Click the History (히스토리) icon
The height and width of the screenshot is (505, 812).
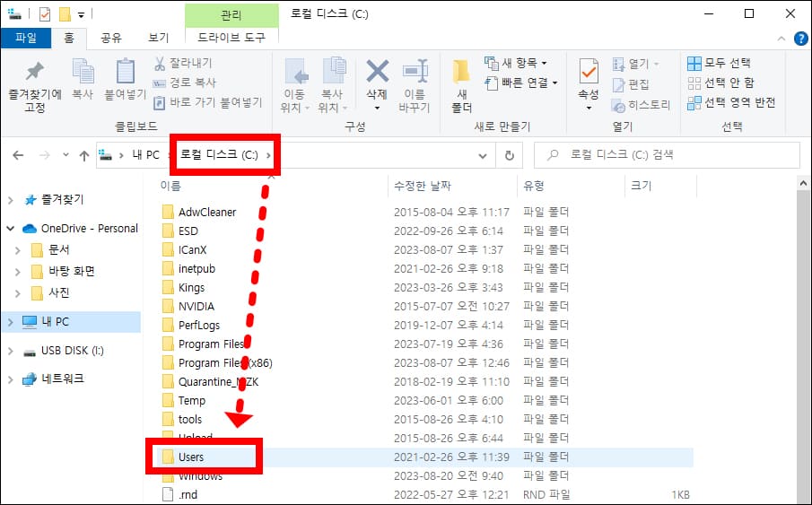[618, 106]
